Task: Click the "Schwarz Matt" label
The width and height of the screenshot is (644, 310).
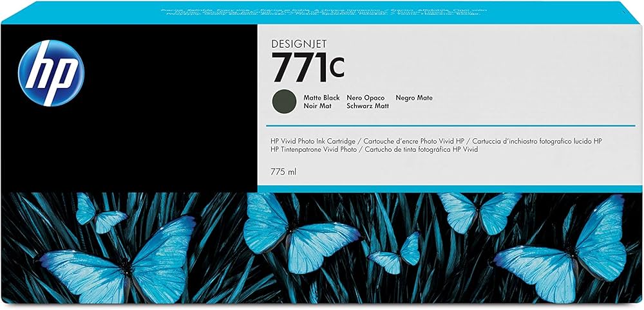Action: tap(368, 105)
